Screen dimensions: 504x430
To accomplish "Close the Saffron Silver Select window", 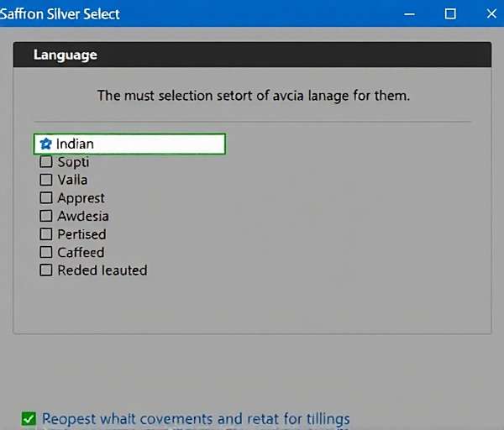I will click(x=490, y=13).
